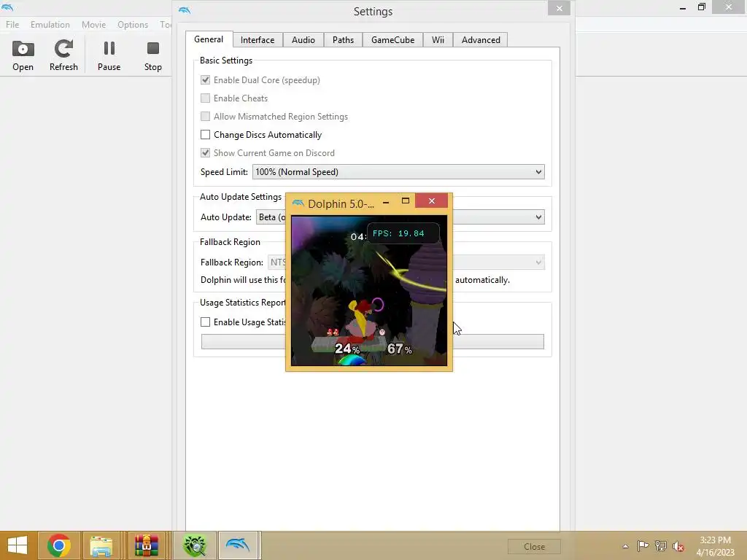
Task: Click the Action Center flag tray icon
Action: [x=643, y=545]
